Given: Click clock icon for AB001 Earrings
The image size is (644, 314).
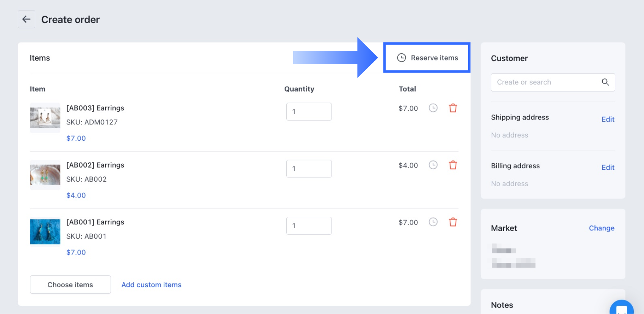Looking at the screenshot, I should click(x=433, y=222).
